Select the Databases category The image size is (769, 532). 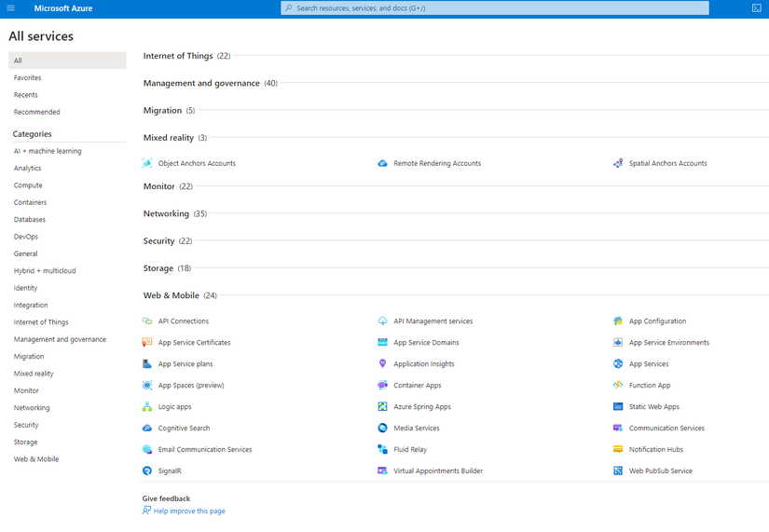pos(30,219)
